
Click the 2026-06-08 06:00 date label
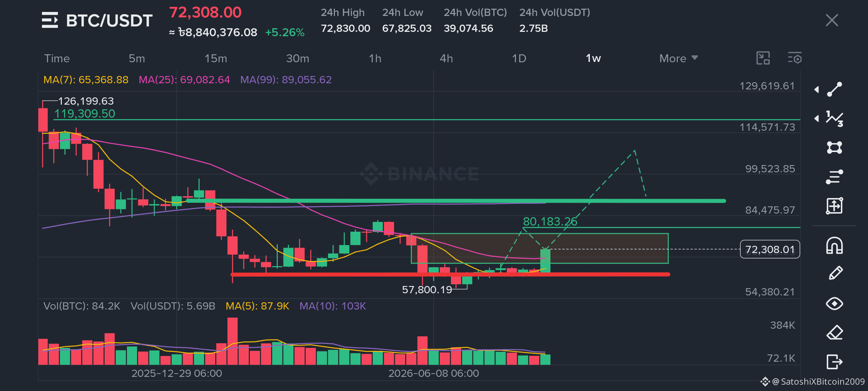[434, 373]
